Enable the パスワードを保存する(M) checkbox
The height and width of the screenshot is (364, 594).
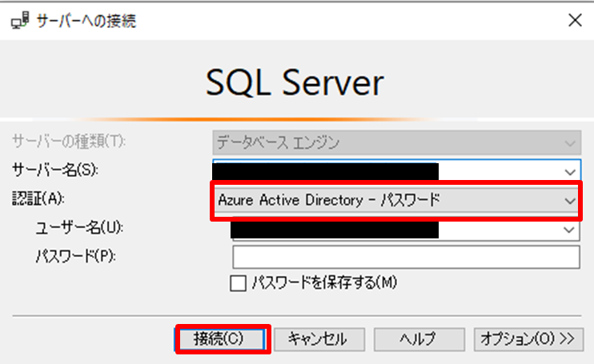point(238,283)
